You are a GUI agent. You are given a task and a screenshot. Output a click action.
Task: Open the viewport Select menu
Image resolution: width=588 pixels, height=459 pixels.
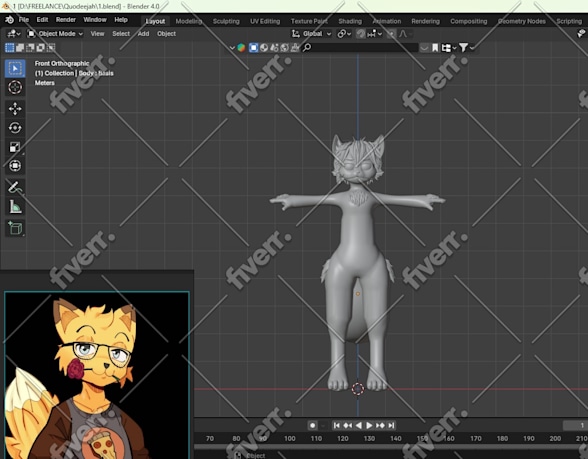[x=121, y=34]
